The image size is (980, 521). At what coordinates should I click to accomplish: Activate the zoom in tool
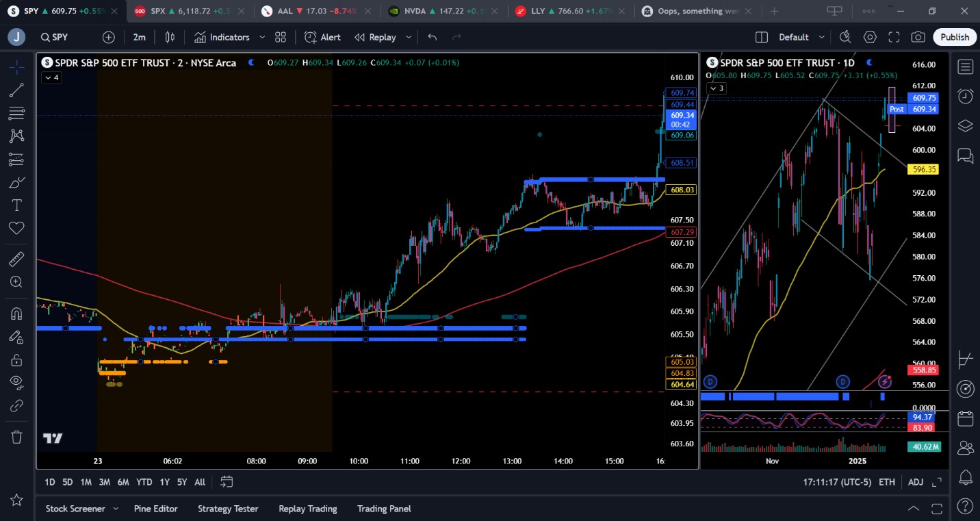[x=17, y=282]
